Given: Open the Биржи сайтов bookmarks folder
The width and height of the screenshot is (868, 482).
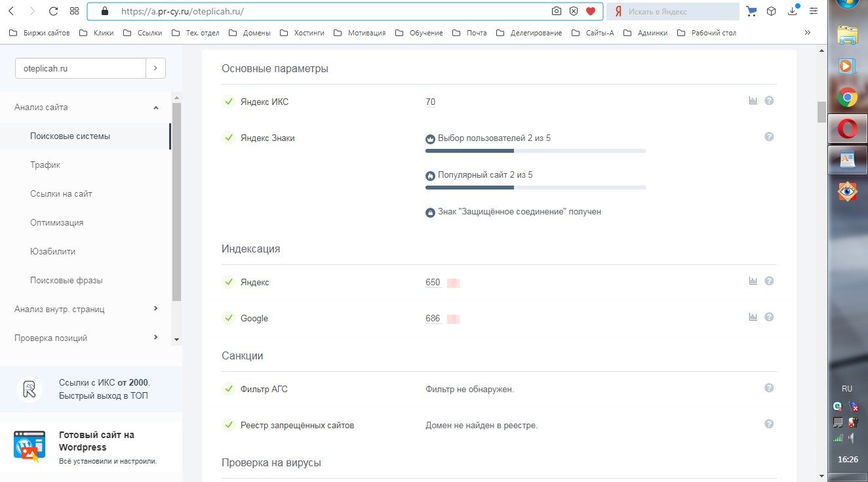Looking at the screenshot, I should (39, 33).
